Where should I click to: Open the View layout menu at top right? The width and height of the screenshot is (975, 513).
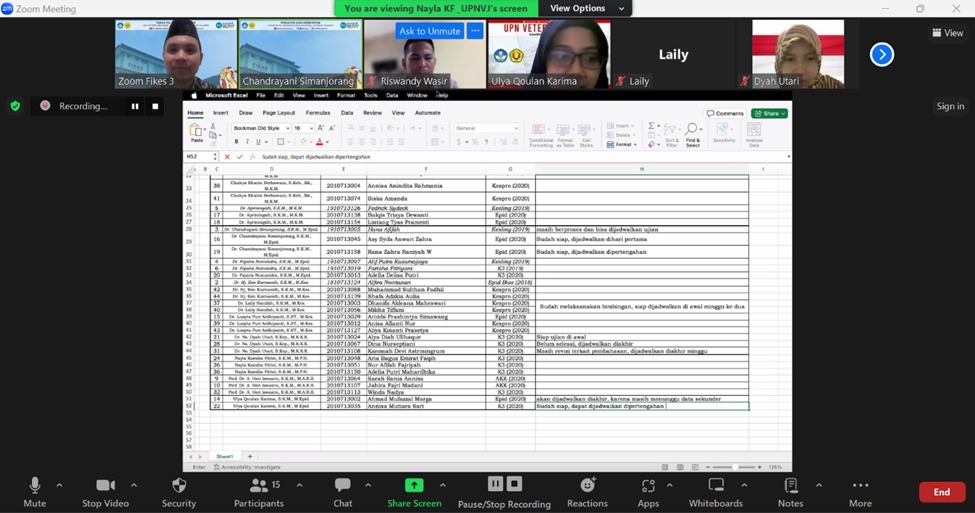(x=947, y=33)
